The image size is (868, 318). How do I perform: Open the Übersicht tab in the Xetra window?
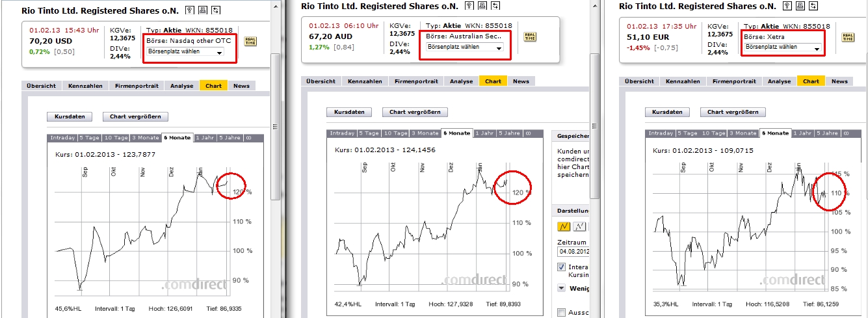pyautogui.click(x=640, y=81)
